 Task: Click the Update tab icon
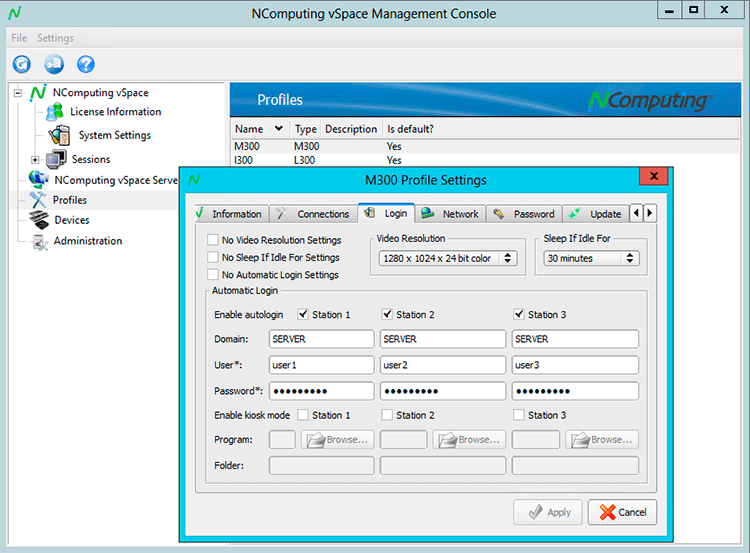[574, 214]
